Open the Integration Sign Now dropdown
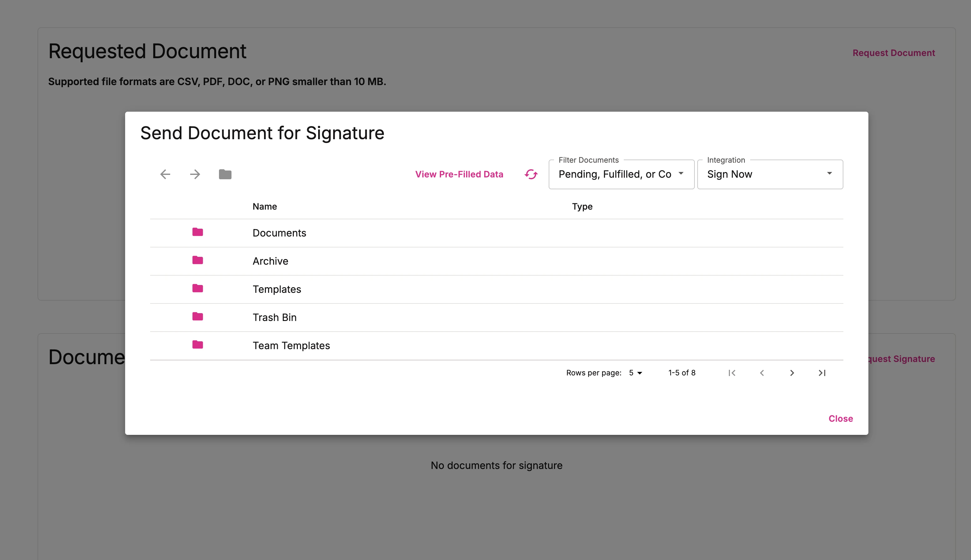 pos(770,174)
